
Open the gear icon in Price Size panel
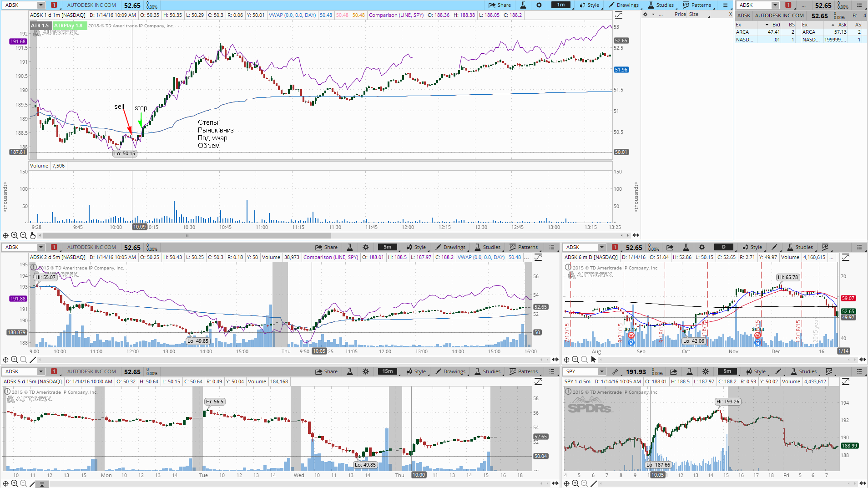[x=645, y=15]
